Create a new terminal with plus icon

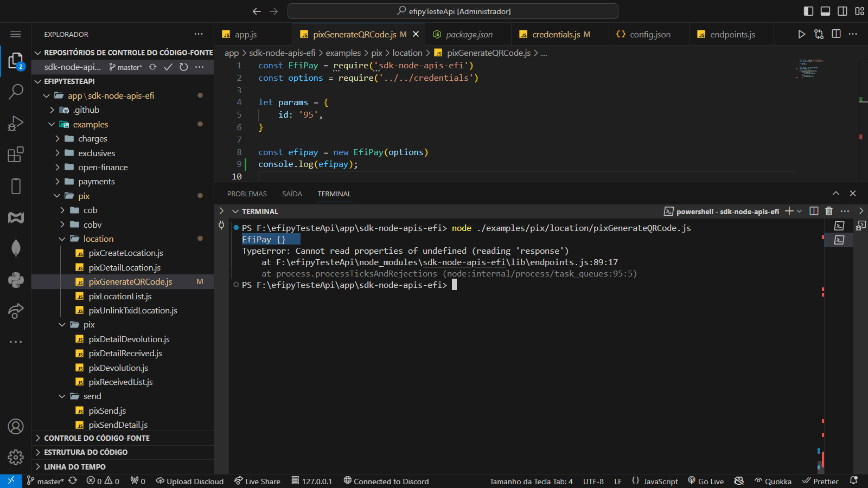click(x=789, y=211)
